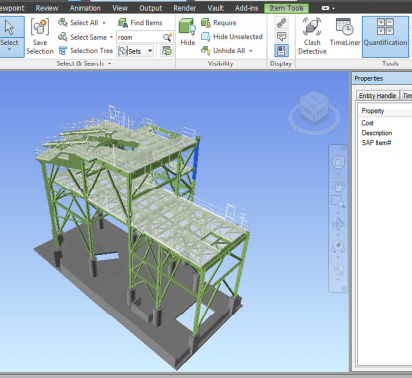Click the Quick Find search field containing room
The height and width of the screenshot is (378, 412).
[x=139, y=37]
